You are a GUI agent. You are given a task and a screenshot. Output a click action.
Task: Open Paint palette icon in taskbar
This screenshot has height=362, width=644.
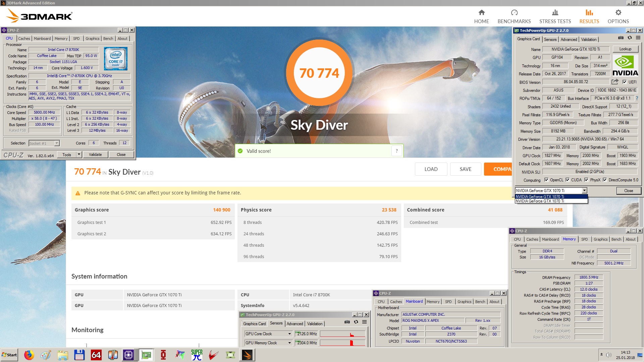(46, 355)
